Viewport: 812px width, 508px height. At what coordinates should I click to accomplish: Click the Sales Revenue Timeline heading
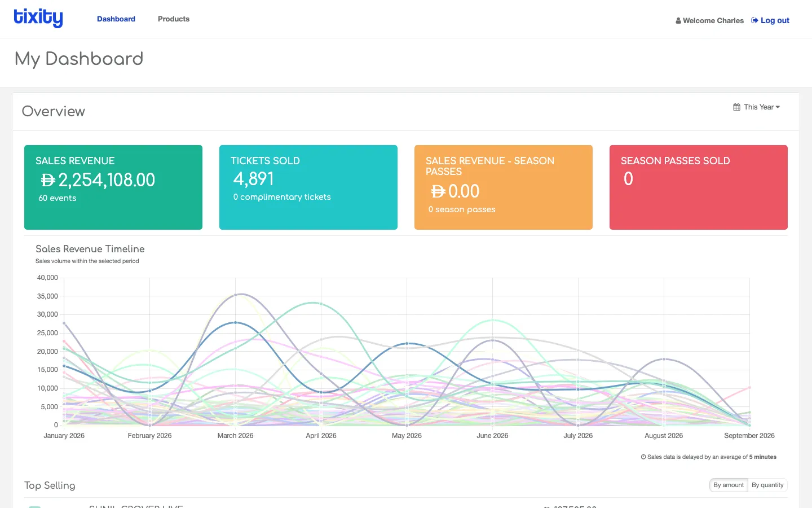click(x=90, y=249)
